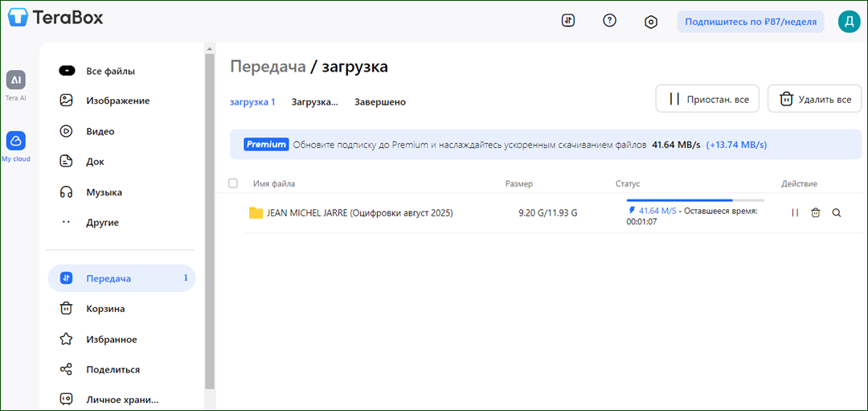Click the Статус column header
The image size is (868, 411).
(x=628, y=183)
